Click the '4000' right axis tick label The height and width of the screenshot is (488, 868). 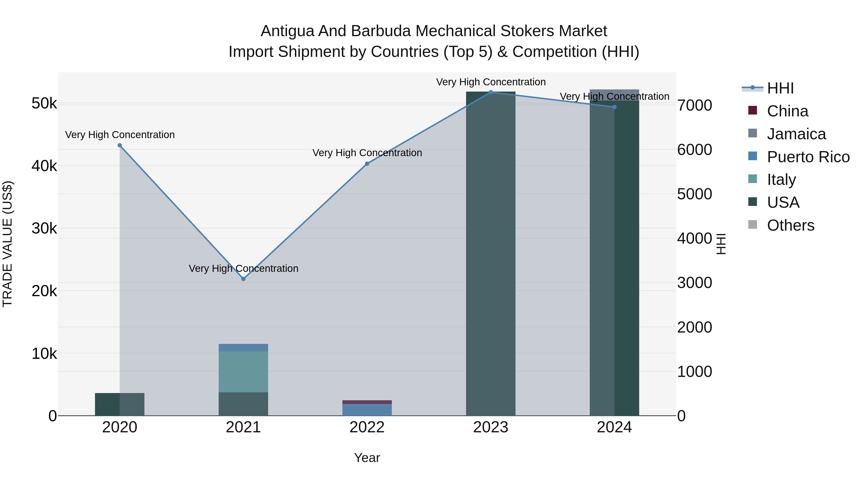(695, 238)
